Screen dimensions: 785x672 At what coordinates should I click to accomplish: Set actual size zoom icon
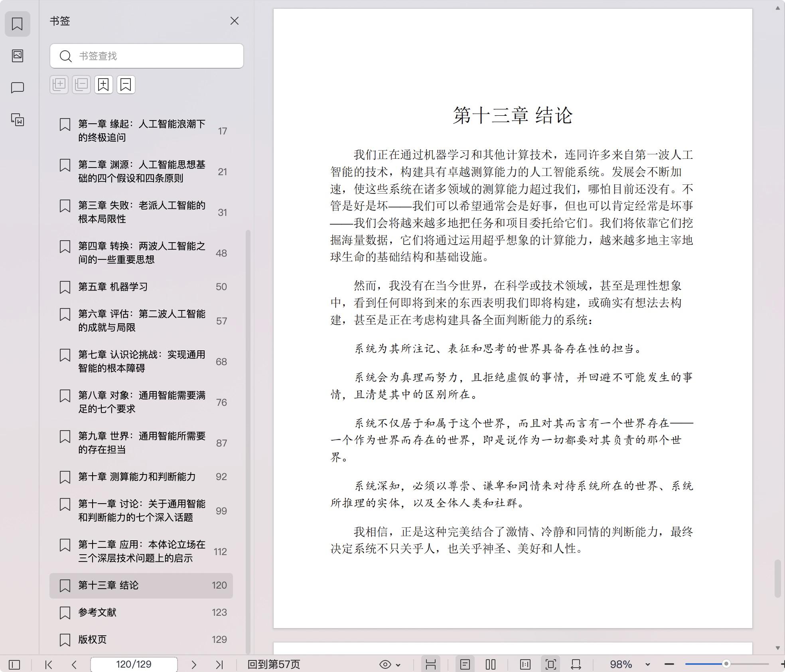525,664
